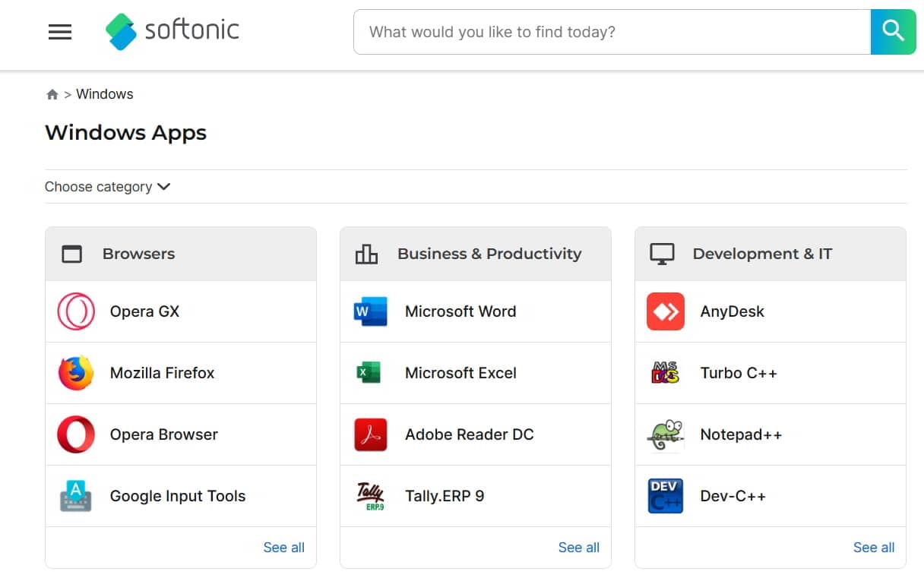Open the Development & IT category
924x578 pixels.
pos(761,254)
